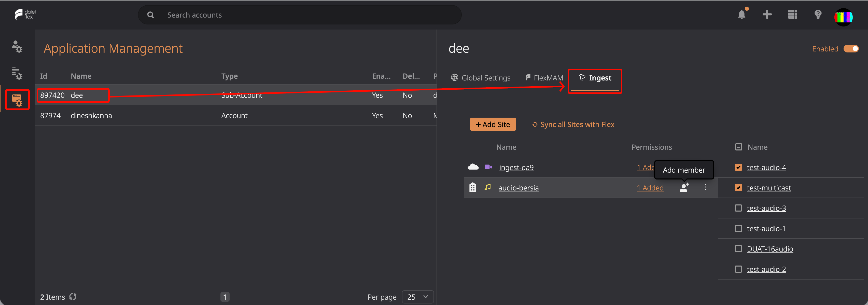Screen dimensions: 868x305
Task: Switch to the Global Settings tab
Action: pyautogui.click(x=481, y=78)
